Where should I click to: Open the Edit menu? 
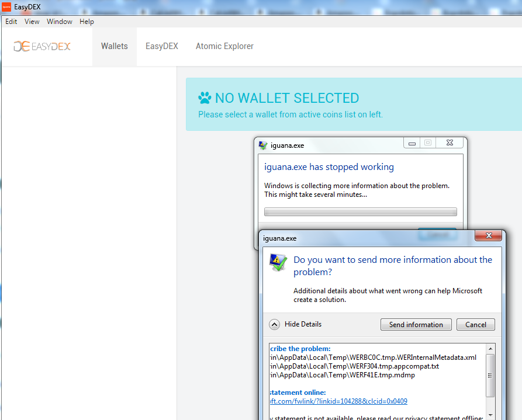click(11, 22)
